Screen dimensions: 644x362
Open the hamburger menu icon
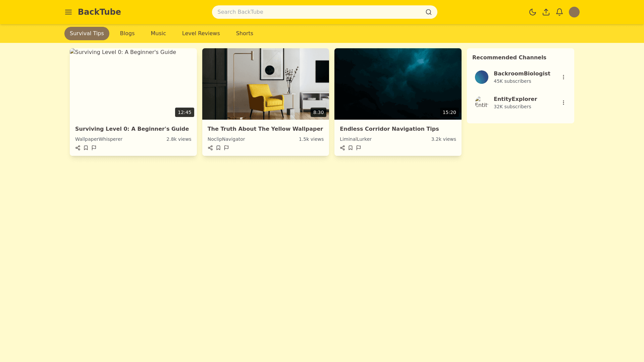[68, 12]
